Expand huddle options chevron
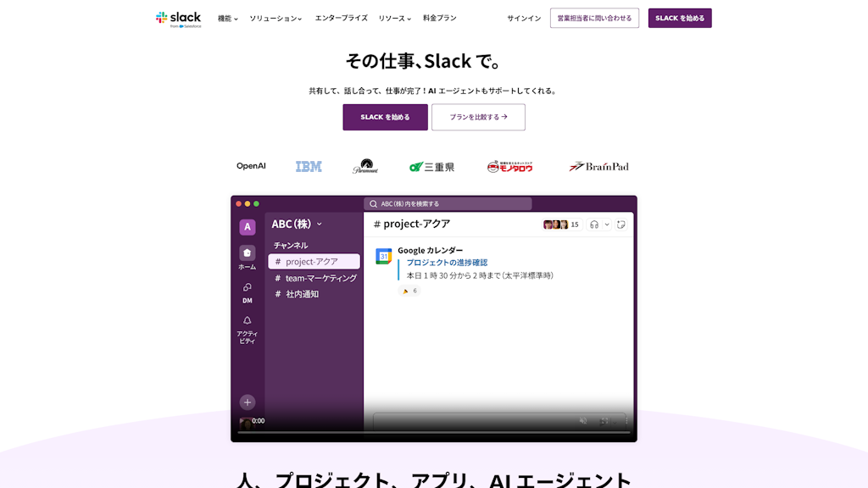 [x=607, y=225]
